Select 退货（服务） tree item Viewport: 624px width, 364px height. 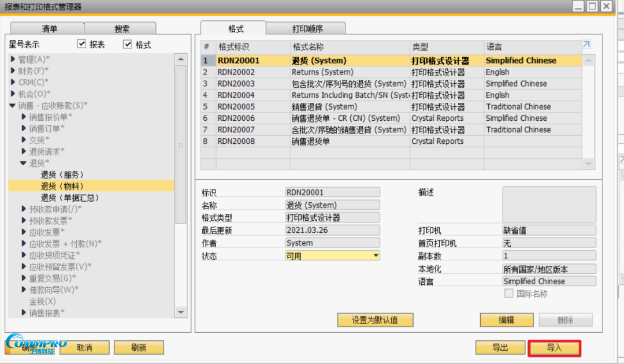[x=62, y=174]
